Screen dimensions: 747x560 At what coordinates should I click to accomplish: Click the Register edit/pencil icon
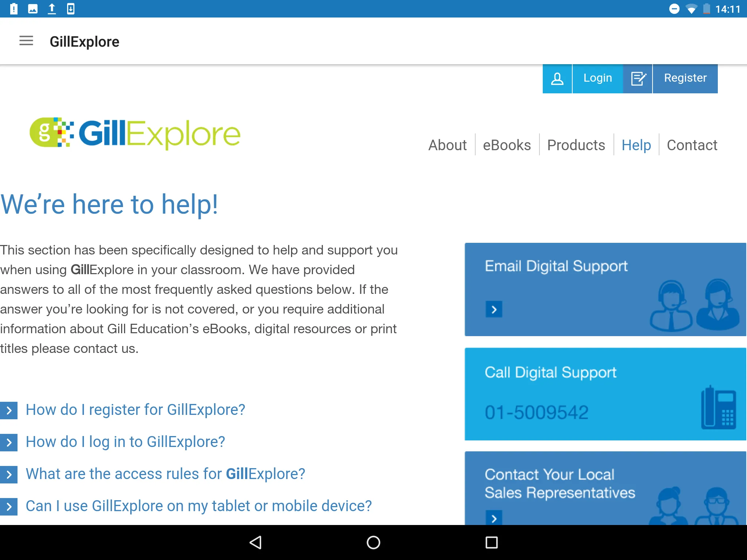click(638, 78)
